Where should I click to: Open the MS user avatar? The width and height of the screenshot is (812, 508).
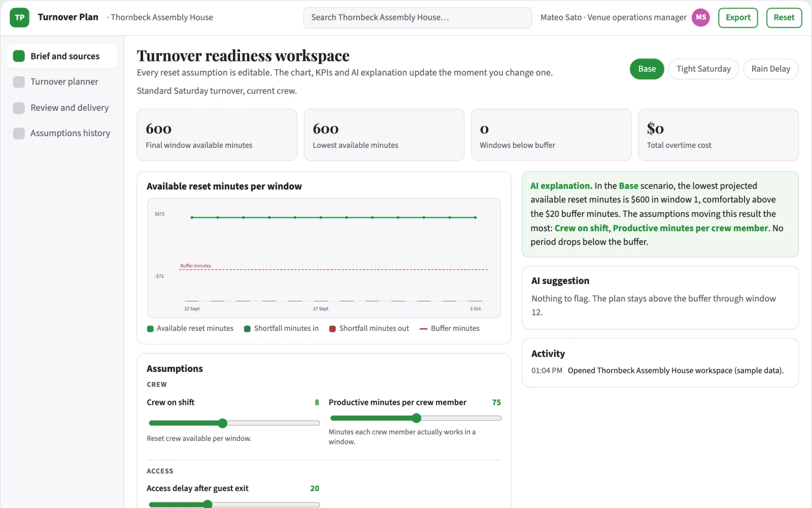701,17
